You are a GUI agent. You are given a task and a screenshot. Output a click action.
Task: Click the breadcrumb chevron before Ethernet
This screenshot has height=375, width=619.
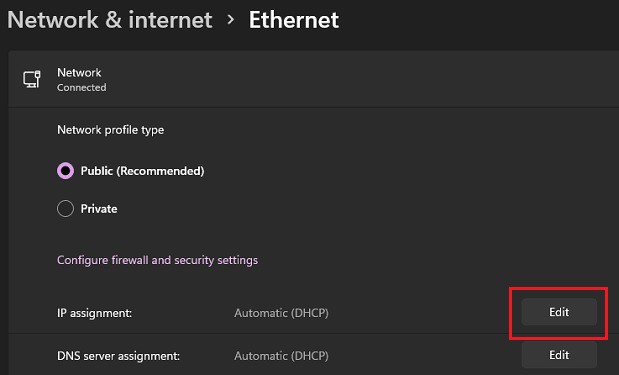point(231,19)
